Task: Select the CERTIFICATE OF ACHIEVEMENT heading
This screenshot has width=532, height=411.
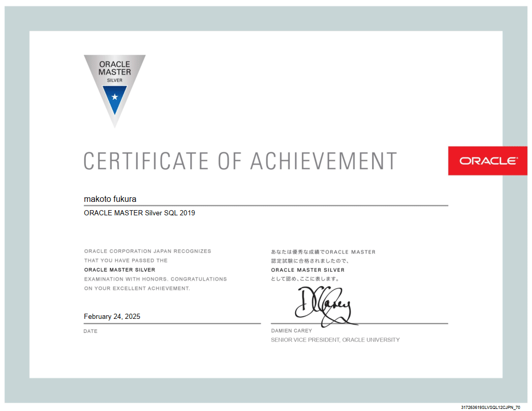Action: pos(240,161)
